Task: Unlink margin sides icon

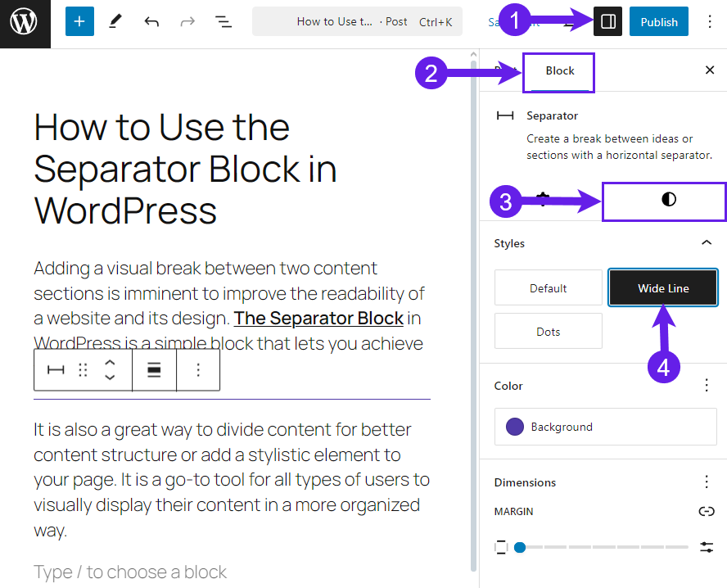Action: 707,511
